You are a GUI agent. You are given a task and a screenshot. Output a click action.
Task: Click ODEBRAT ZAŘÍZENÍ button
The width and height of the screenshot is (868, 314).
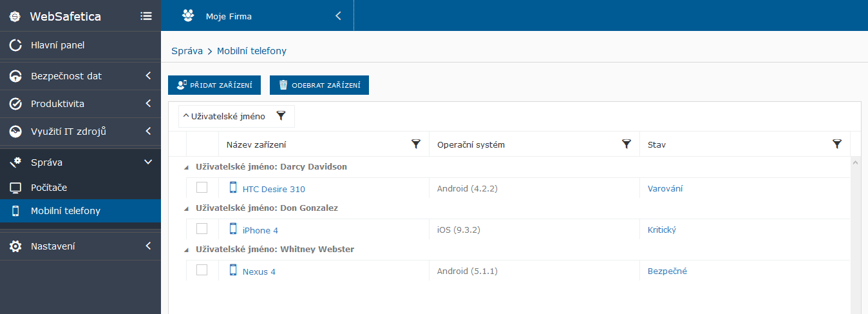tap(319, 85)
